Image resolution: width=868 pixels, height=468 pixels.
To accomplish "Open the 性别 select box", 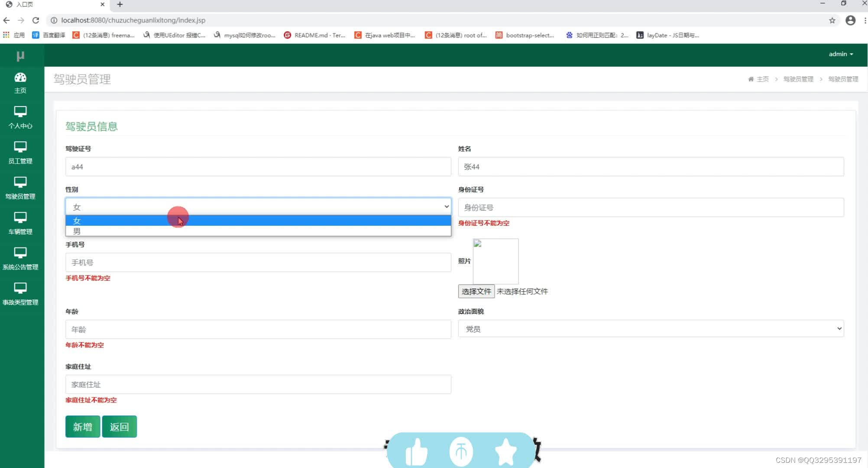I will click(258, 207).
